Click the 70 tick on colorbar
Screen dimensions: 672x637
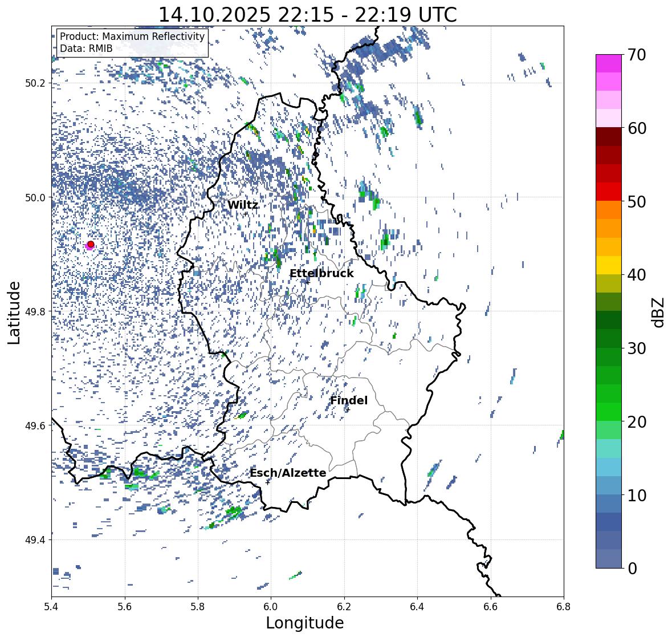pos(637,55)
